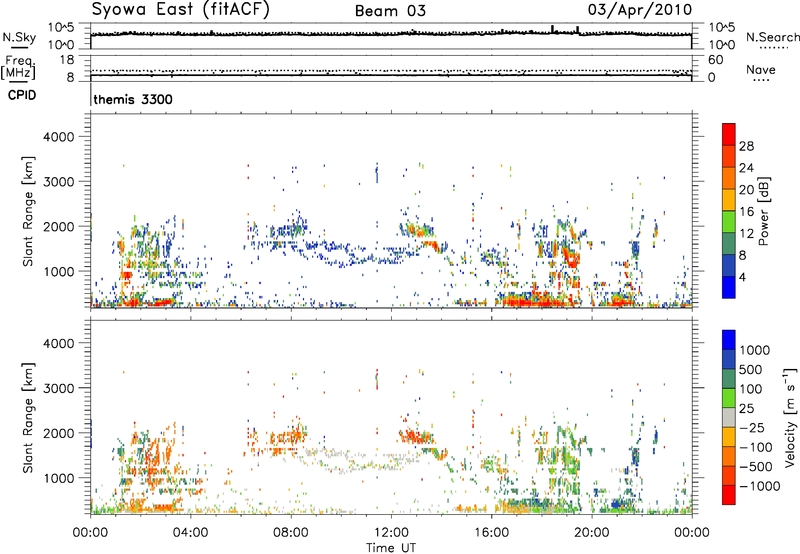Viewport: 800px width, 554px height.
Task: Click the dotted line sample under N.Search
Action: [773, 48]
